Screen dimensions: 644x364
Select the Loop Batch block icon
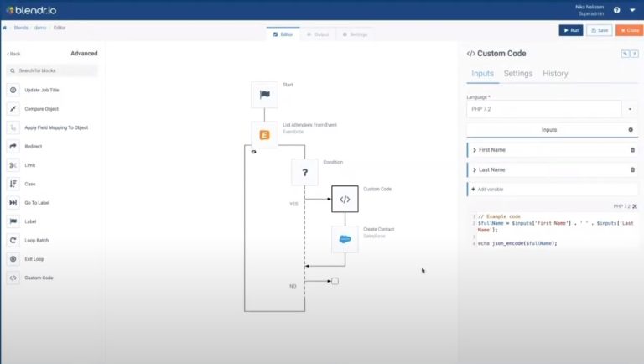click(x=13, y=240)
